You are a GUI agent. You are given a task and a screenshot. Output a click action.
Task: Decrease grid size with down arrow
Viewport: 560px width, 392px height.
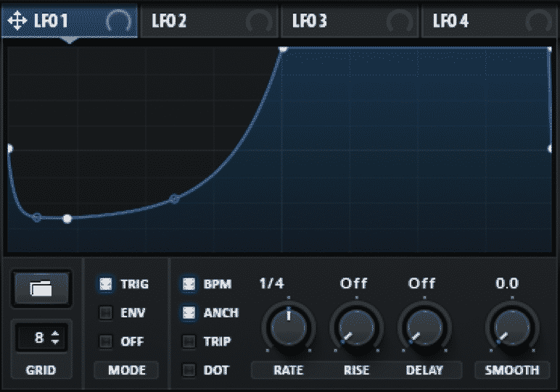55,342
